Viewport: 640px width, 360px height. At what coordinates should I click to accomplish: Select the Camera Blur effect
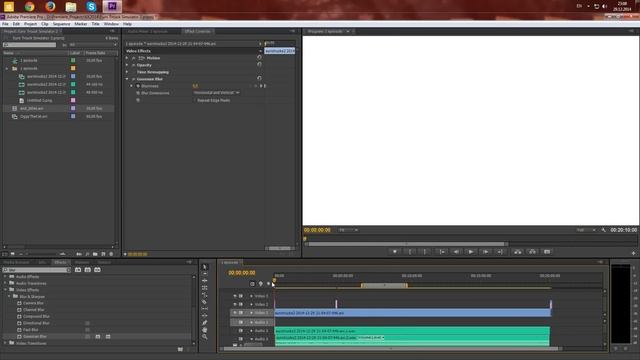(33, 303)
